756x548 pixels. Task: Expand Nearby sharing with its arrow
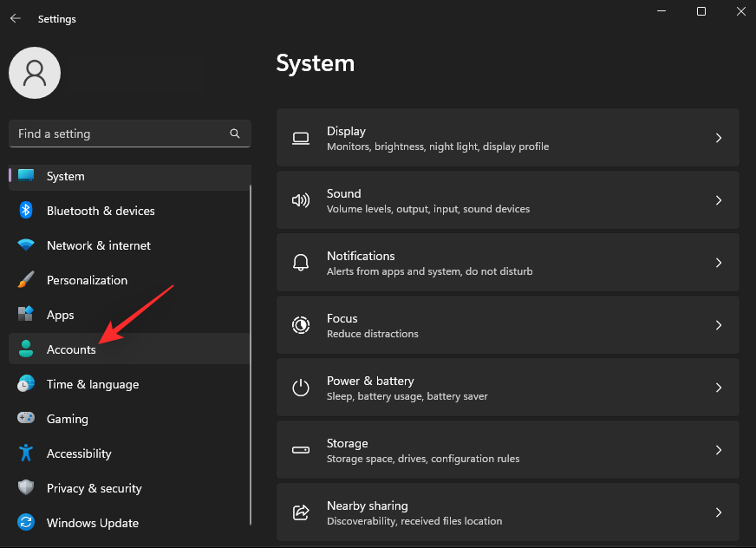coord(719,512)
